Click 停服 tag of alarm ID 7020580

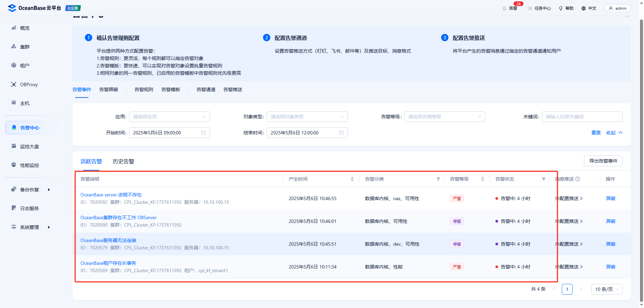point(457,221)
